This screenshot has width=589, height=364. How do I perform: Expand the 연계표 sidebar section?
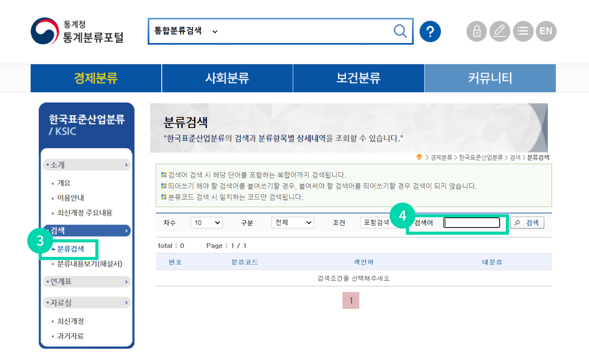pos(87,281)
